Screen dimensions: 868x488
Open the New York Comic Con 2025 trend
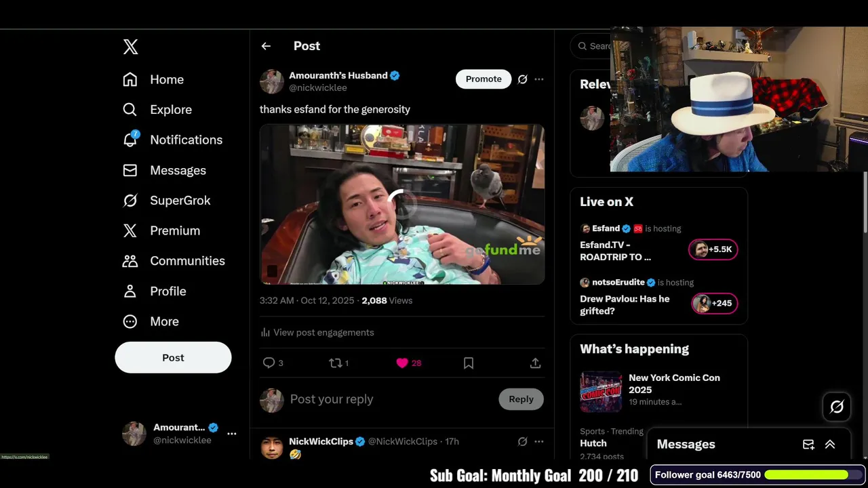point(675,384)
